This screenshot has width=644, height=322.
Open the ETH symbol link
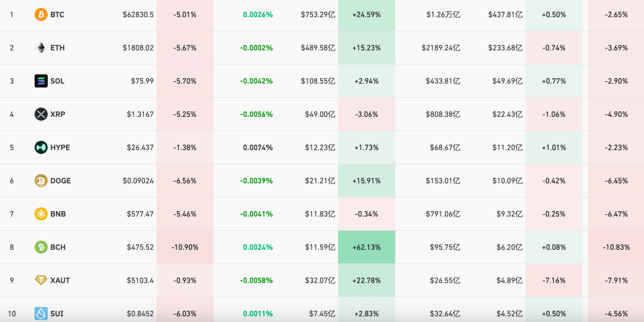click(x=57, y=48)
